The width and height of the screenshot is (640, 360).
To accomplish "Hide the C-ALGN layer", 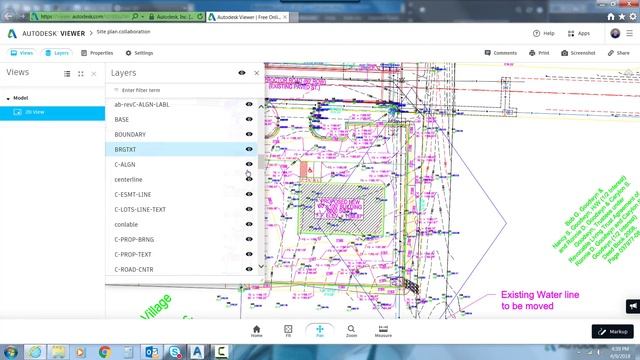I will pyautogui.click(x=249, y=164).
